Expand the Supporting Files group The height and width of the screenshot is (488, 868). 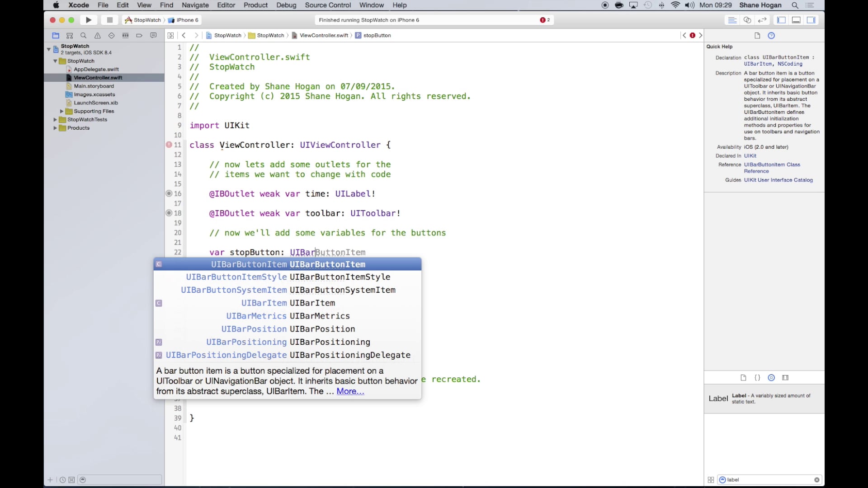(62, 111)
